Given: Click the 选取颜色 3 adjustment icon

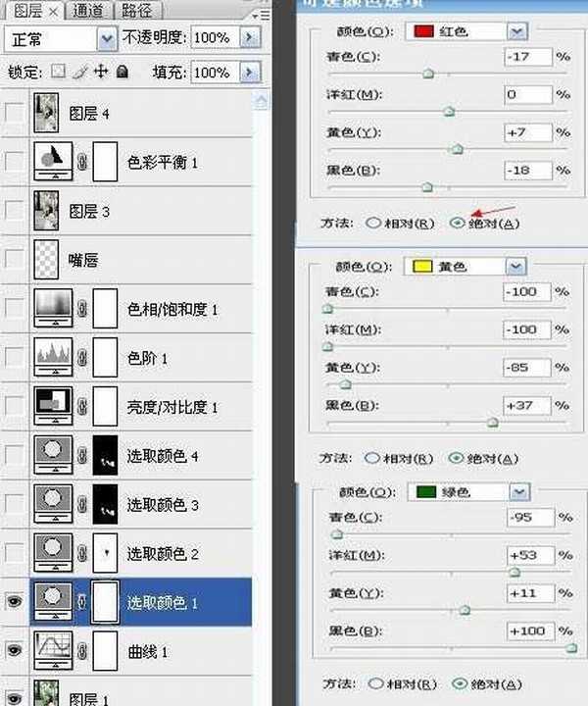Looking at the screenshot, I should tap(53, 504).
